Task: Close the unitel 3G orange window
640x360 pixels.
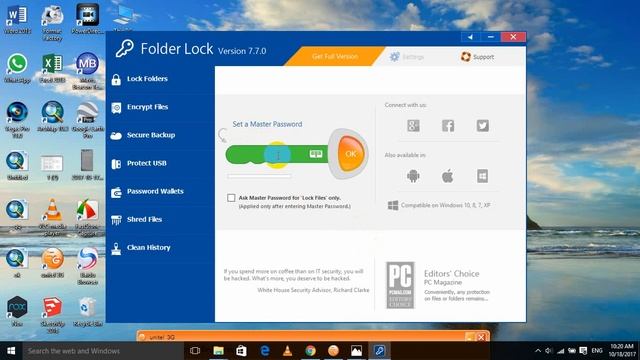Action: (481, 337)
